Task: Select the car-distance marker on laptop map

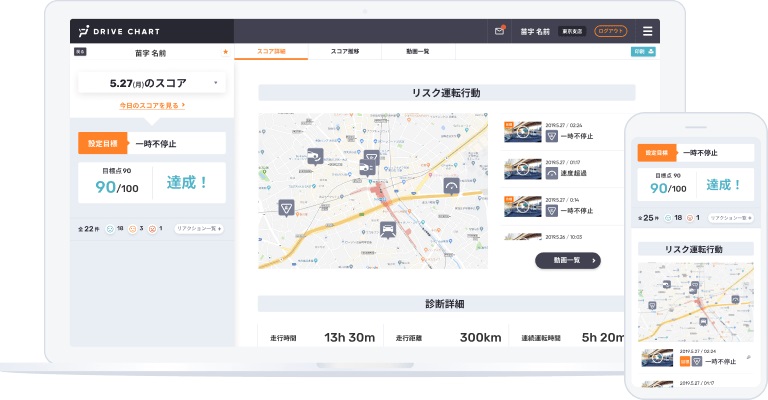Action: (367, 168)
